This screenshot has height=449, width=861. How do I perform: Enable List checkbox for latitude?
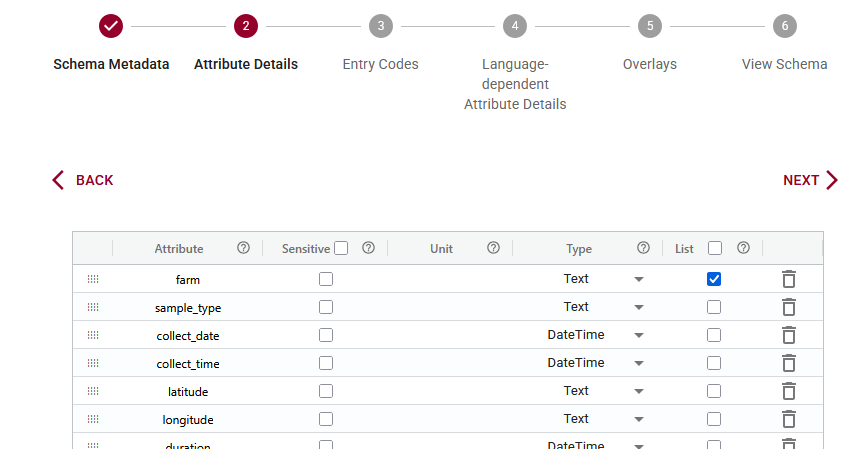(714, 391)
